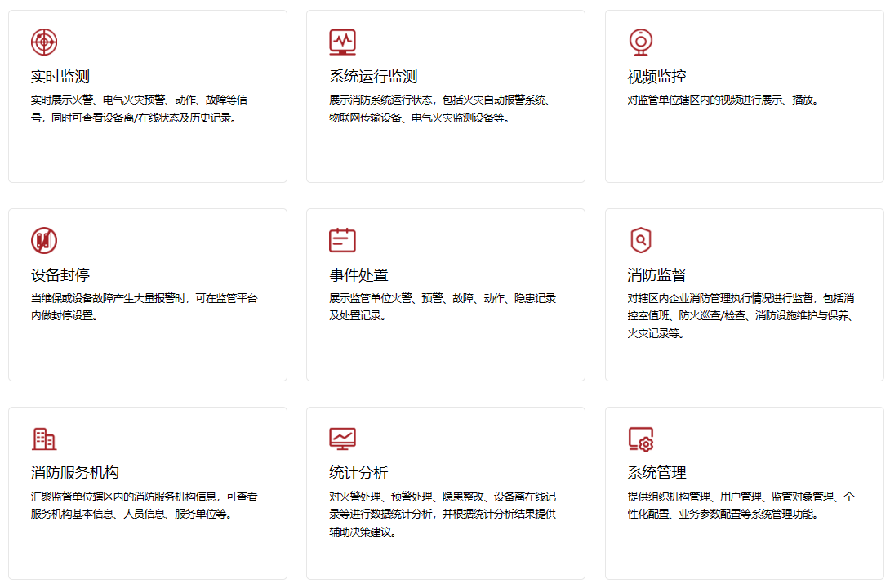
Task: Click the gear screen icon for 系统管理
Action: [640, 439]
